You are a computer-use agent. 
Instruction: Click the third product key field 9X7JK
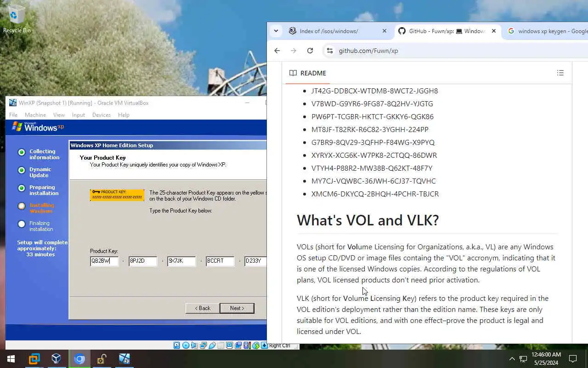(181, 261)
